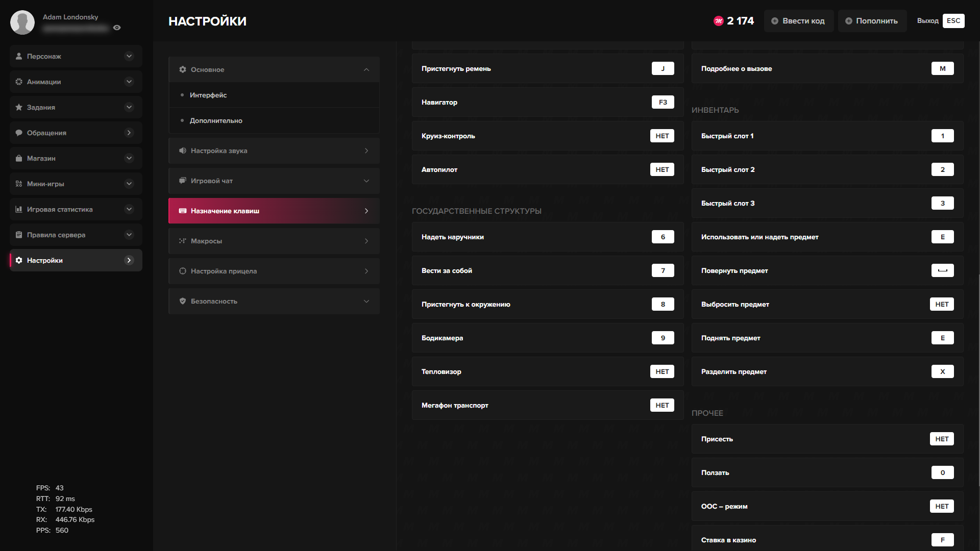
Task: Click the Персонаж person icon in sidebar
Action: 19,56
